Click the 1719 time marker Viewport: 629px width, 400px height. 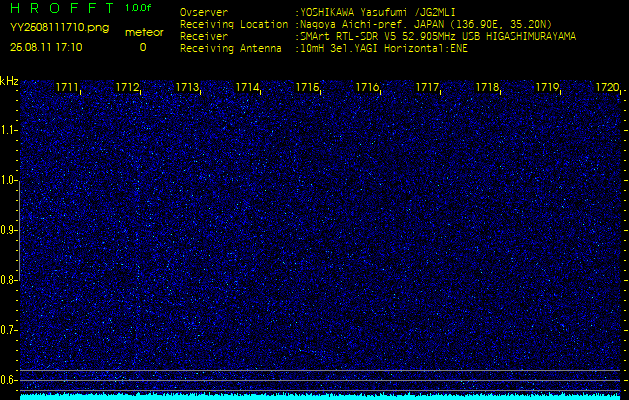point(547,87)
